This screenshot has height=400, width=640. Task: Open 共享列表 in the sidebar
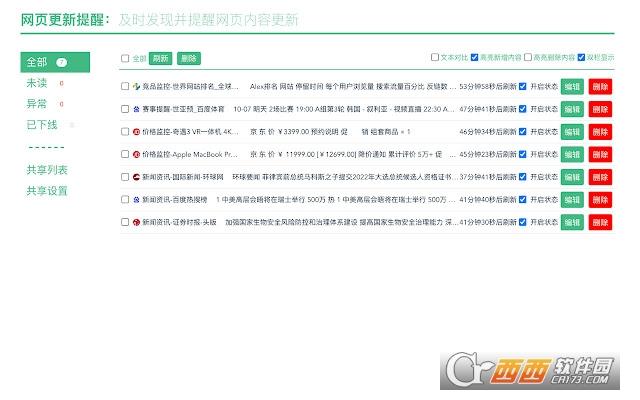click(47, 170)
